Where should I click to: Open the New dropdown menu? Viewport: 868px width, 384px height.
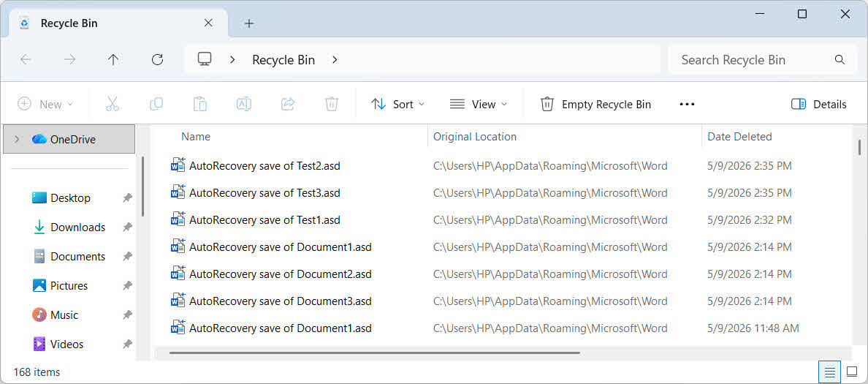point(45,104)
